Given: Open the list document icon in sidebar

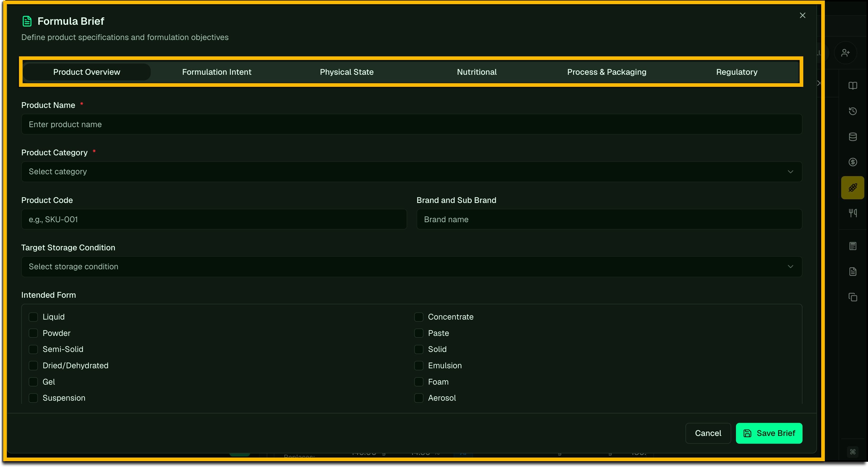Looking at the screenshot, I should [852, 246].
